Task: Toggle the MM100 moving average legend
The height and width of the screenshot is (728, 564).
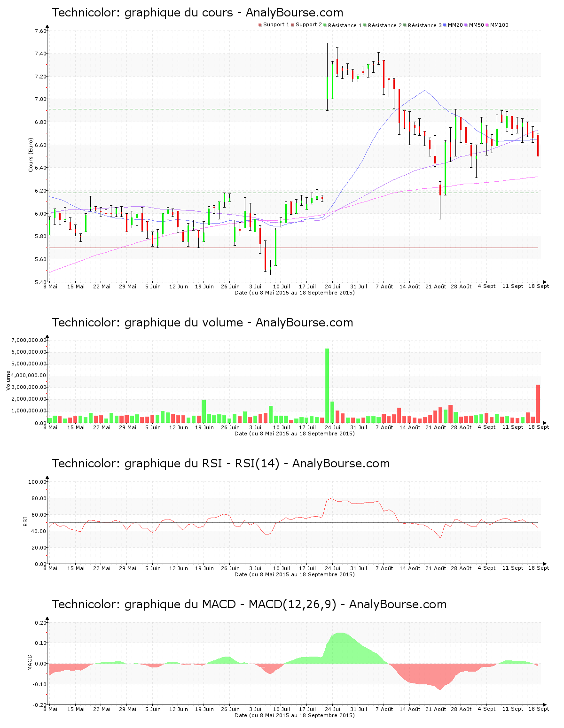Action: 499,25
